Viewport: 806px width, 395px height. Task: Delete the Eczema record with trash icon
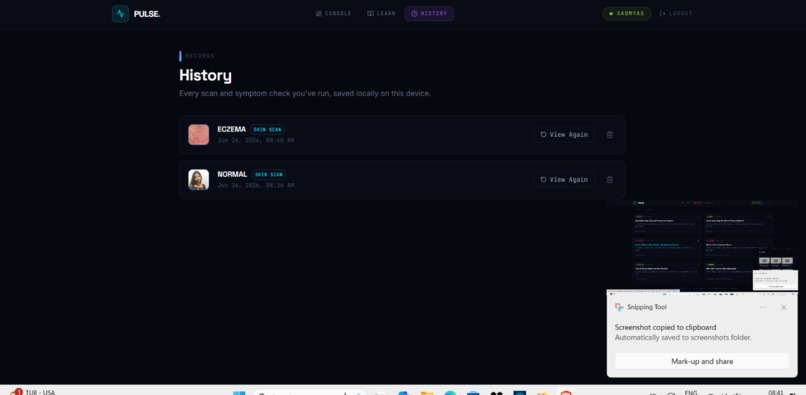pyautogui.click(x=610, y=135)
